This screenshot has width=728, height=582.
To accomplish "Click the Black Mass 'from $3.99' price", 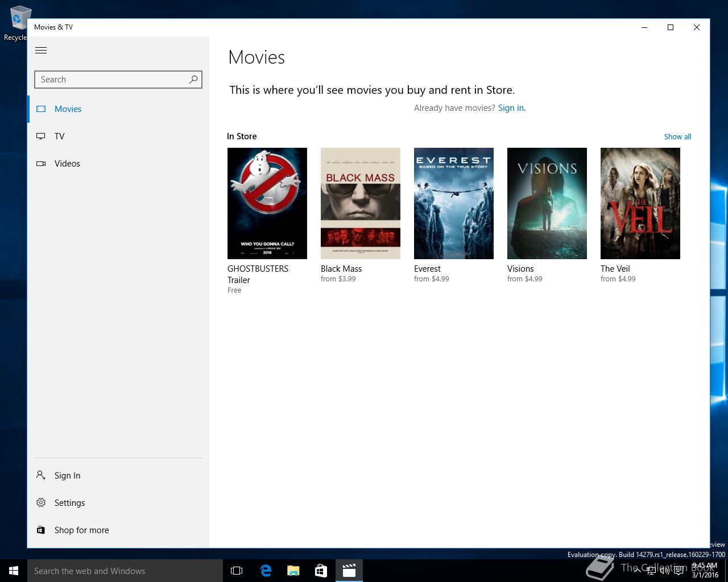I will [338, 279].
